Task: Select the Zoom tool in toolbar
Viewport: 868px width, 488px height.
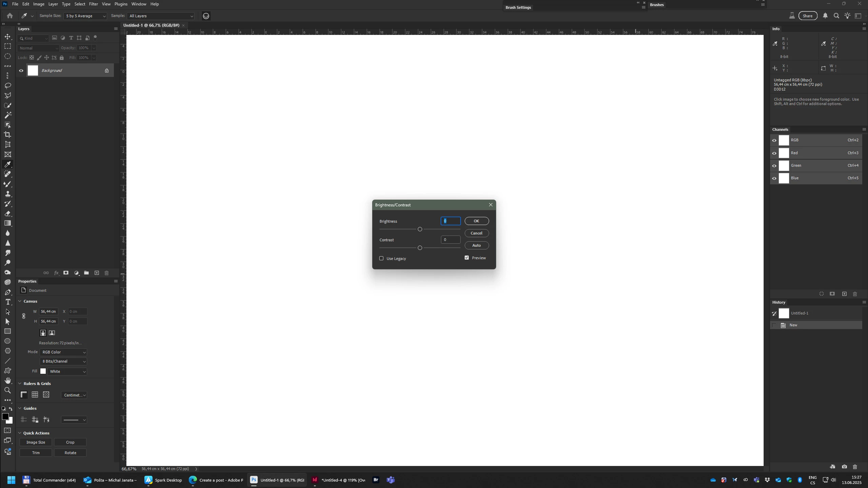Action: click(7, 390)
